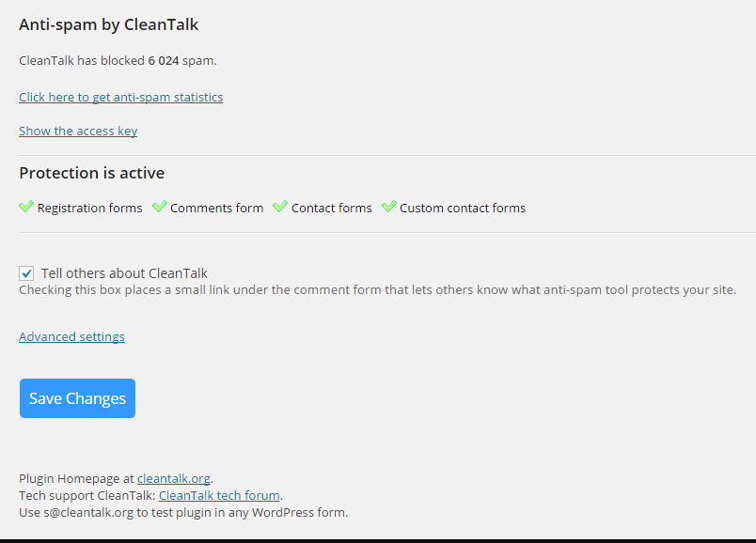Uncheck the Tell others about CleanTalk checkbox
The width and height of the screenshot is (756, 543).
[x=26, y=273]
